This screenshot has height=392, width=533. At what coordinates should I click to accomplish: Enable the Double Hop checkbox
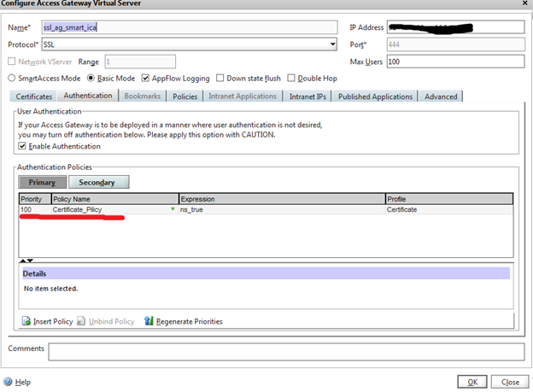[291, 78]
